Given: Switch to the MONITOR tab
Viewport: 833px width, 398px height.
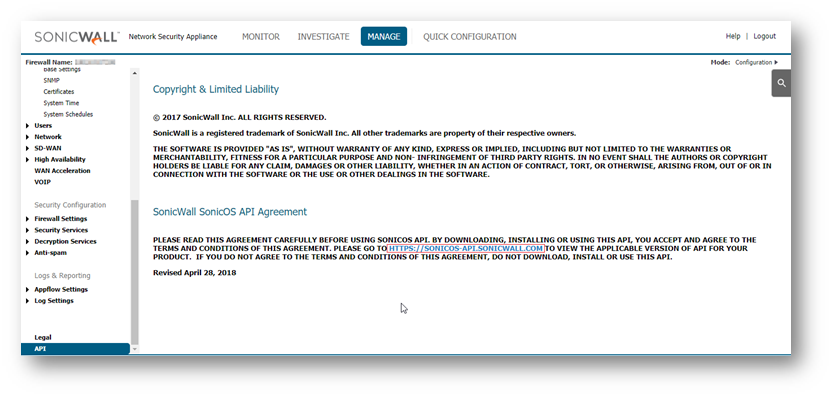Looking at the screenshot, I should coord(261,37).
